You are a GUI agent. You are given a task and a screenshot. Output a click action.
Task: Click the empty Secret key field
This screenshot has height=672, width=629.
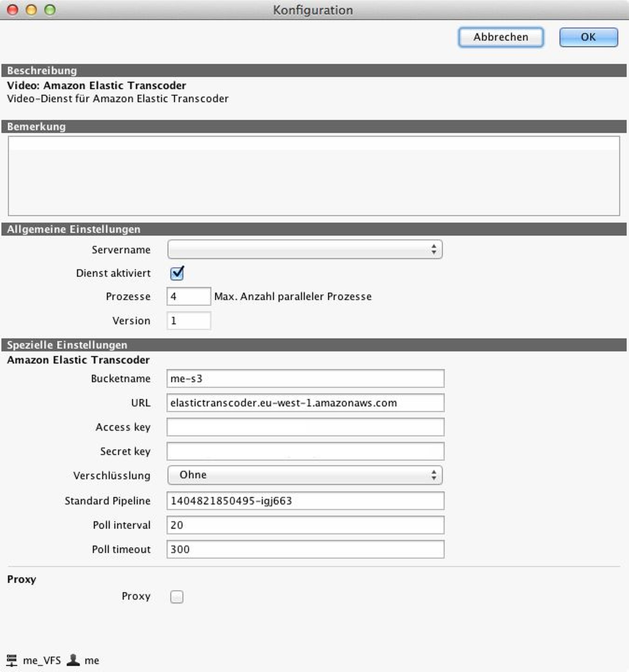(x=305, y=451)
